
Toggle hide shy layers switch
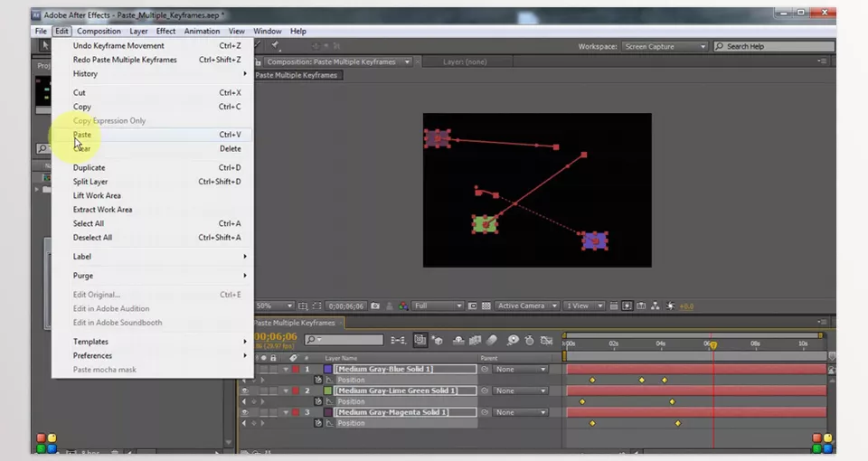[458, 341]
